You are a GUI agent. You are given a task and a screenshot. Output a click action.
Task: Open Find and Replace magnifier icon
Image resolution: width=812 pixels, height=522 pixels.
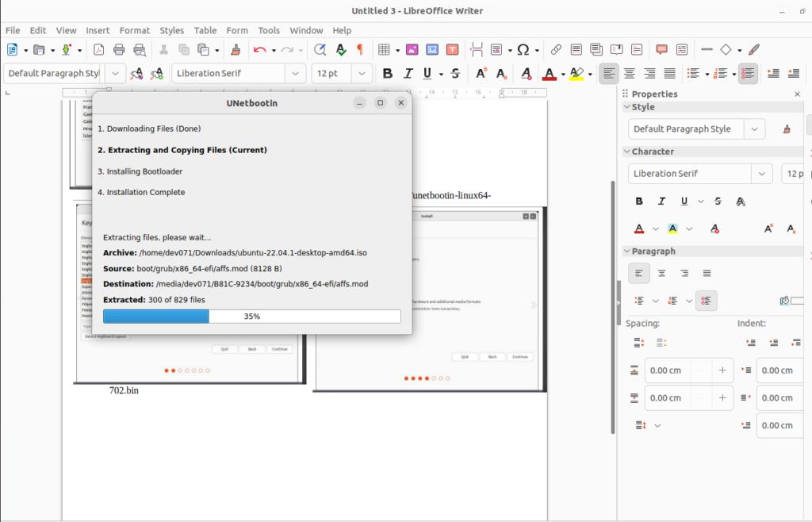click(320, 50)
